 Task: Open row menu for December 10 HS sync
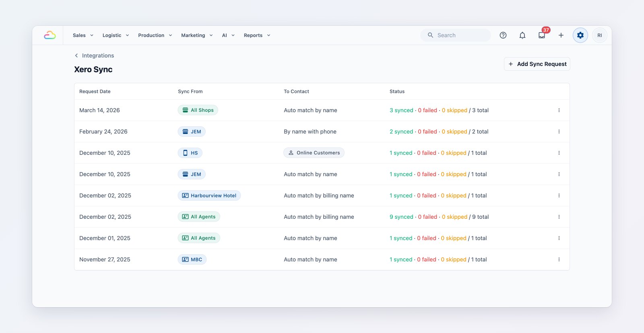(x=559, y=153)
